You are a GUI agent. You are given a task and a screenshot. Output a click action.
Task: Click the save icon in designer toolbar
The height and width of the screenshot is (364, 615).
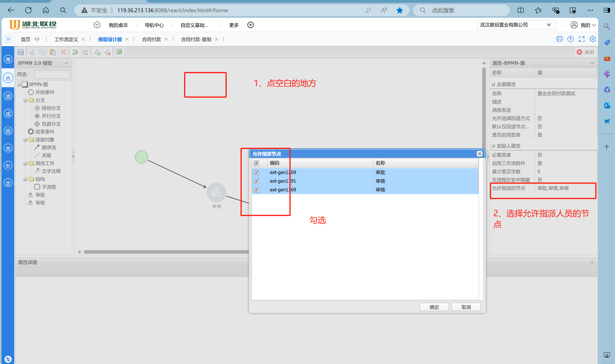(21, 52)
